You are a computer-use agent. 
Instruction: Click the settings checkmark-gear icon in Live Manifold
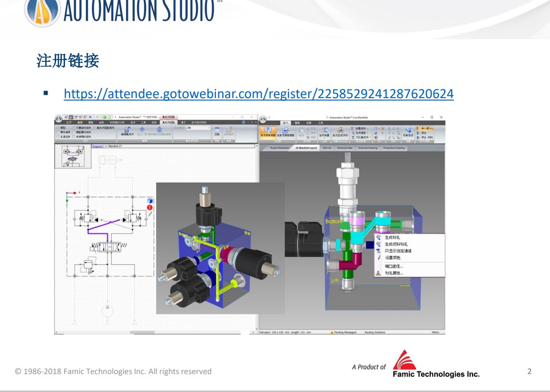tap(408, 130)
